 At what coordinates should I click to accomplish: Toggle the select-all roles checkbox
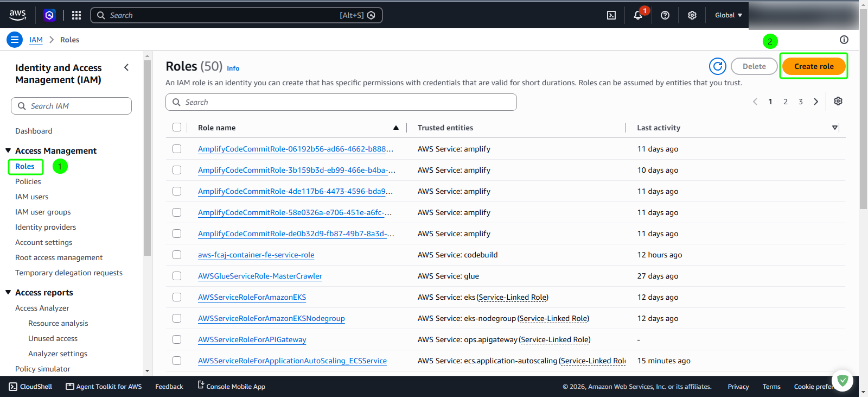pyautogui.click(x=177, y=127)
